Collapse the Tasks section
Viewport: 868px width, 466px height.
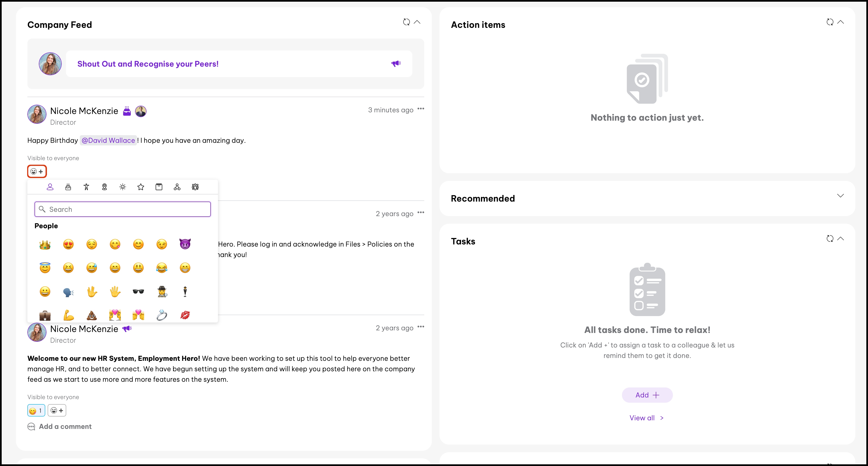pos(841,239)
